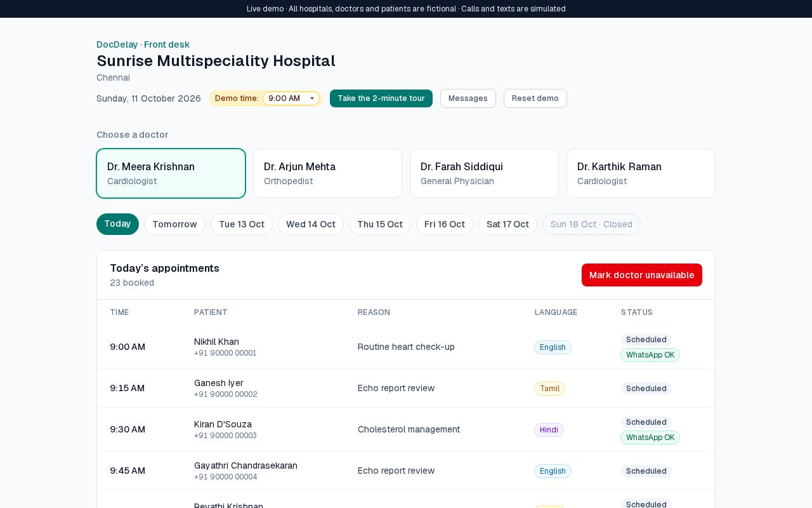Click the Tamil language tag for Ganesh Iyer
Image resolution: width=812 pixels, height=508 pixels.
pos(549,389)
